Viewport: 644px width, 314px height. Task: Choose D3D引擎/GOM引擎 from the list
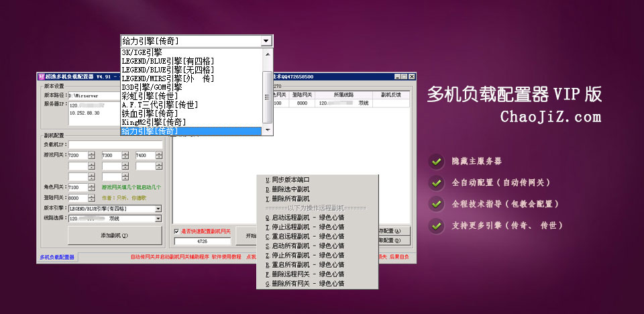191,87
